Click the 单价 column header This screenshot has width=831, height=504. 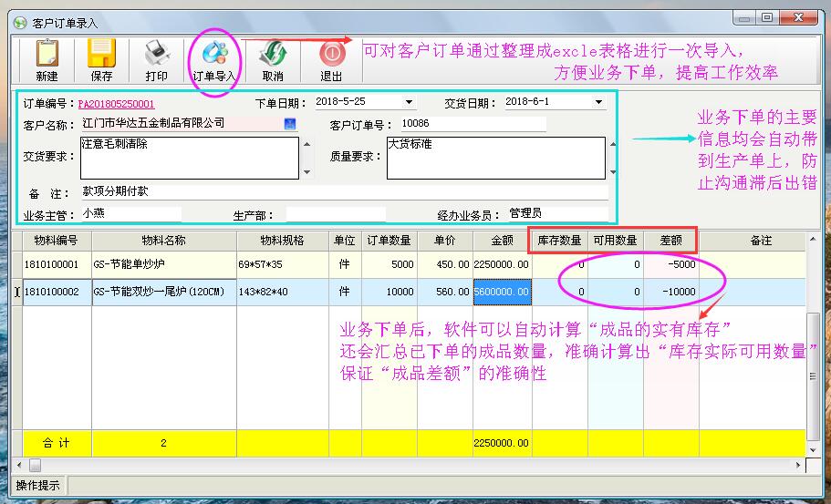coord(444,241)
